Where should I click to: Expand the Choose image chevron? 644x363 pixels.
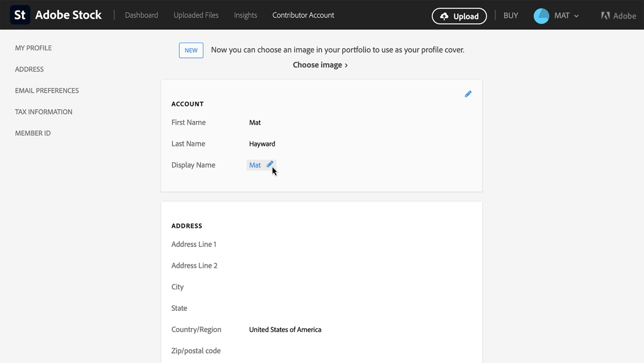346,65
